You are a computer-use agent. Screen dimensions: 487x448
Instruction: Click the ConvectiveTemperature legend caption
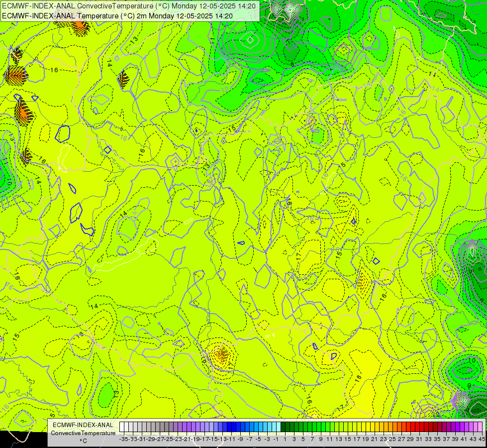83,433
